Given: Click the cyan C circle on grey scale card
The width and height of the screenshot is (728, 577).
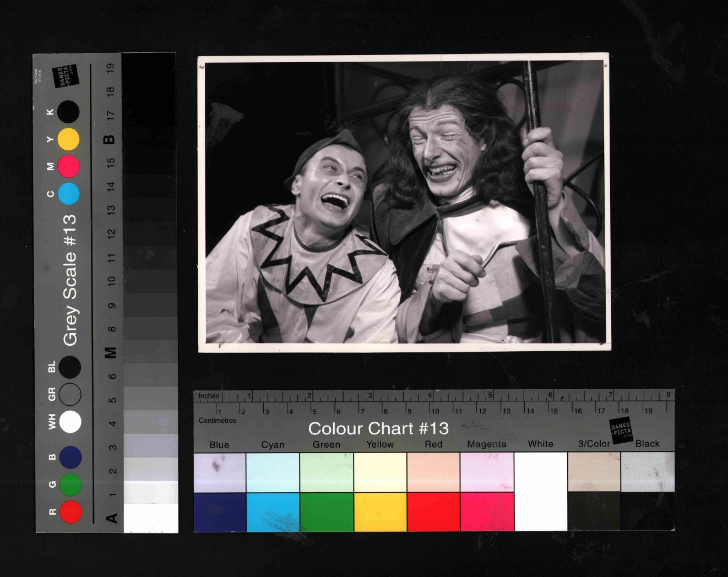Looking at the screenshot, I should click(68, 194).
